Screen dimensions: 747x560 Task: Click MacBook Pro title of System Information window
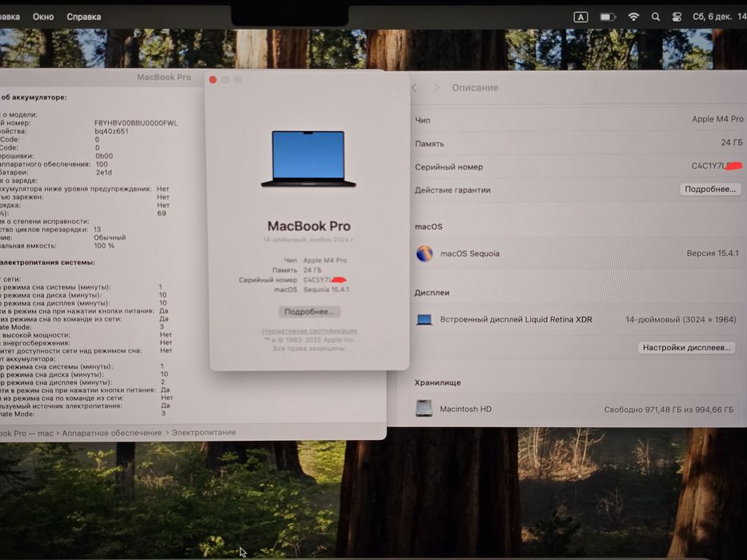click(164, 77)
